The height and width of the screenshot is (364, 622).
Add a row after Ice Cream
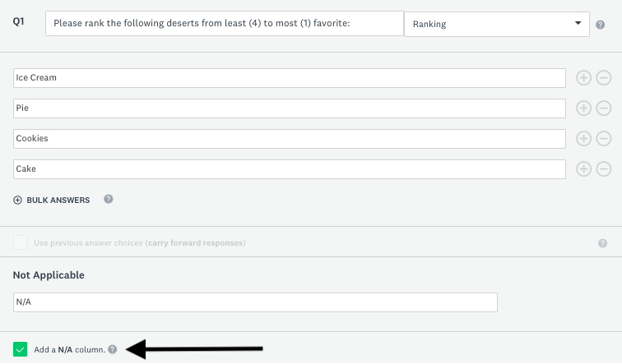583,77
